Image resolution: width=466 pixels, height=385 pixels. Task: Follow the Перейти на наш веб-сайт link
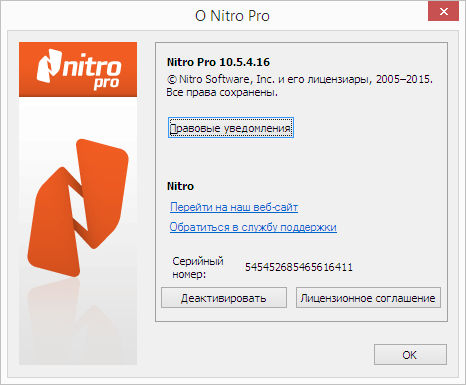point(234,207)
